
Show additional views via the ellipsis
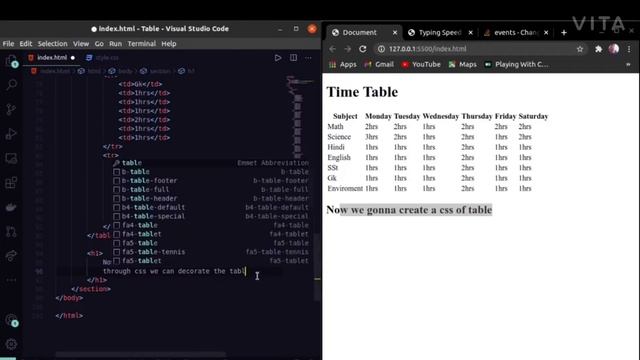11,280
